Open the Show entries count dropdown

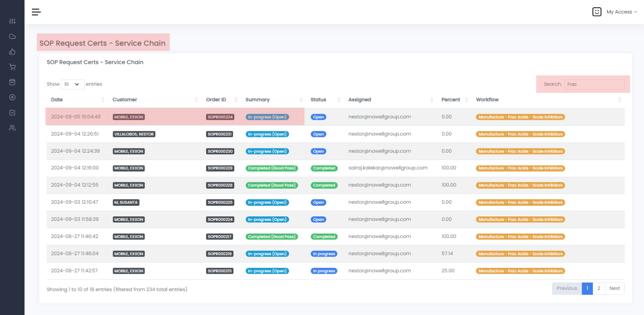[x=72, y=84]
